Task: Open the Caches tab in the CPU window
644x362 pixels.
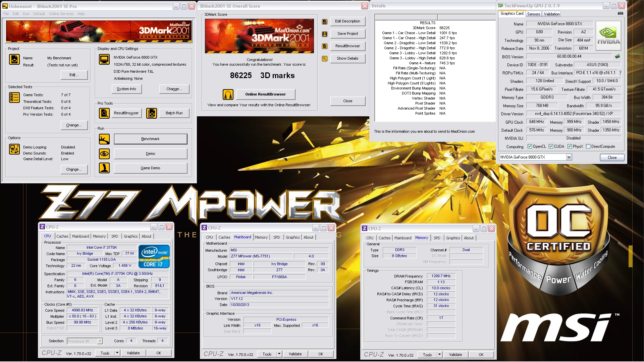Action: [x=62, y=236]
